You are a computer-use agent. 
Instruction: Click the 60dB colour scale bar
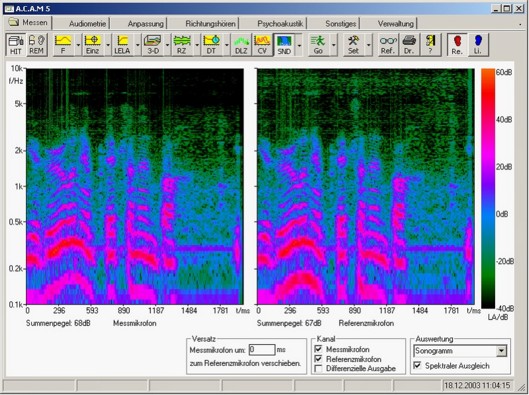(488, 188)
